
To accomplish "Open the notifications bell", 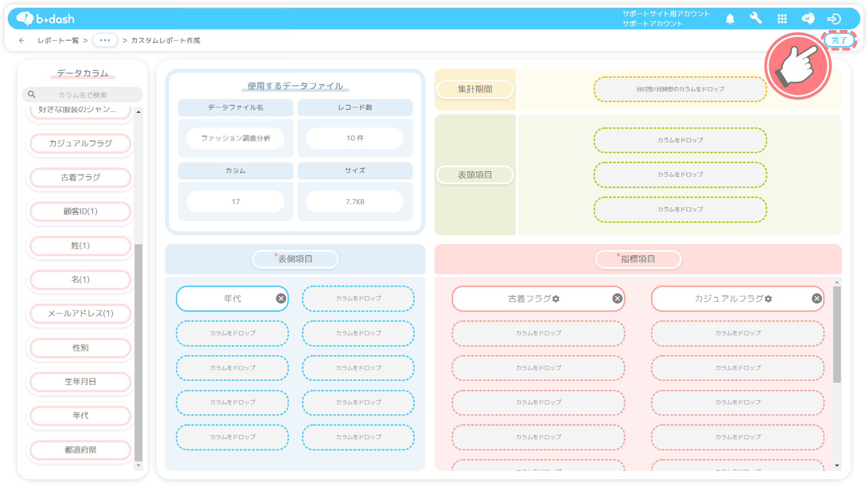I will click(x=730, y=19).
